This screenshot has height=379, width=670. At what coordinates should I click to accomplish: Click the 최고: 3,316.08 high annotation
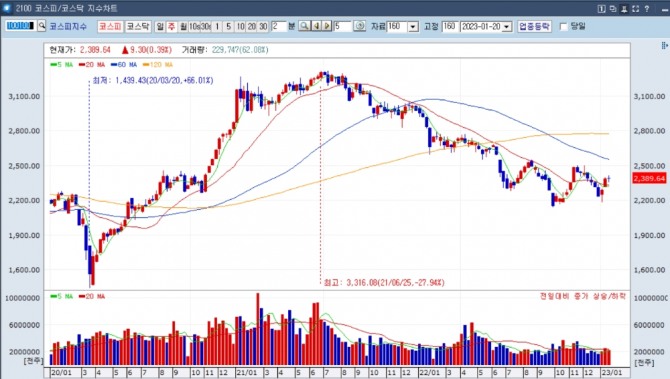384,282
